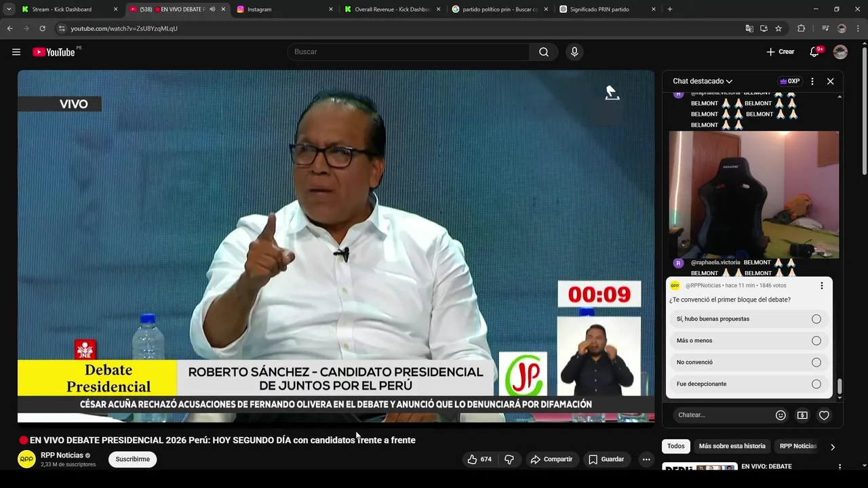
Task: Go back in browser history
Action: 9,28
